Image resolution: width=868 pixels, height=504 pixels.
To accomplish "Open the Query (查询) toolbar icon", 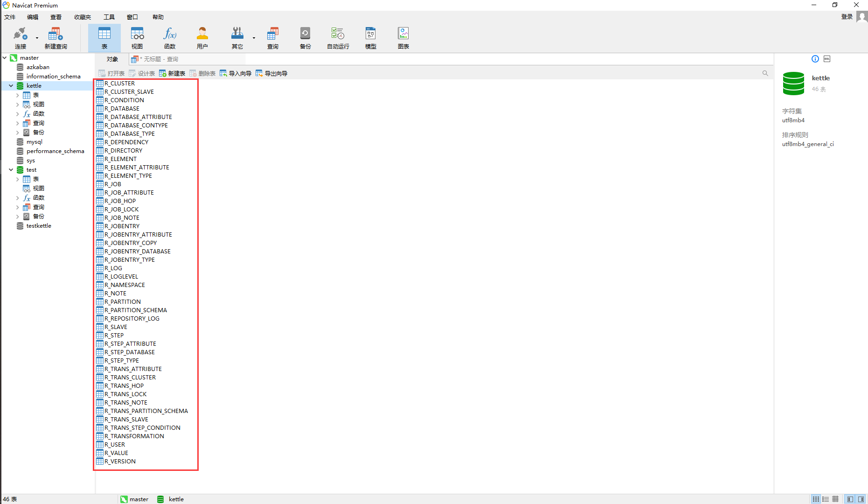I will pos(273,38).
